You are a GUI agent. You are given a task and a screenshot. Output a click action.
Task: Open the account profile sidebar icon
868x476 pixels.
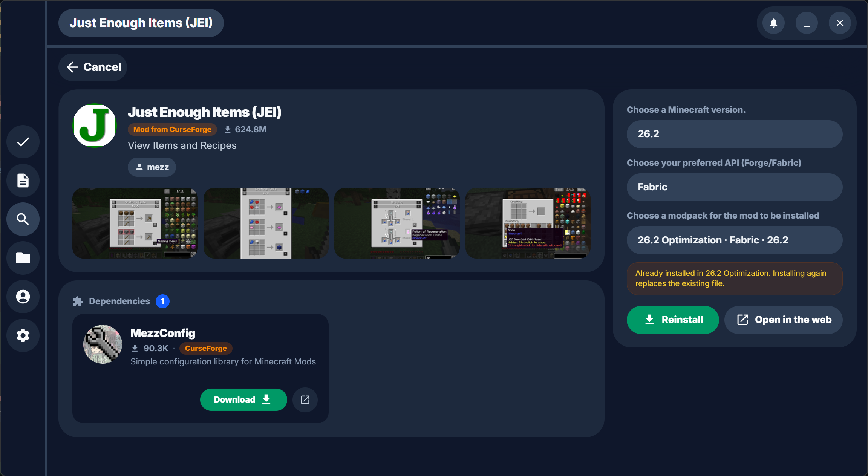(23, 297)
